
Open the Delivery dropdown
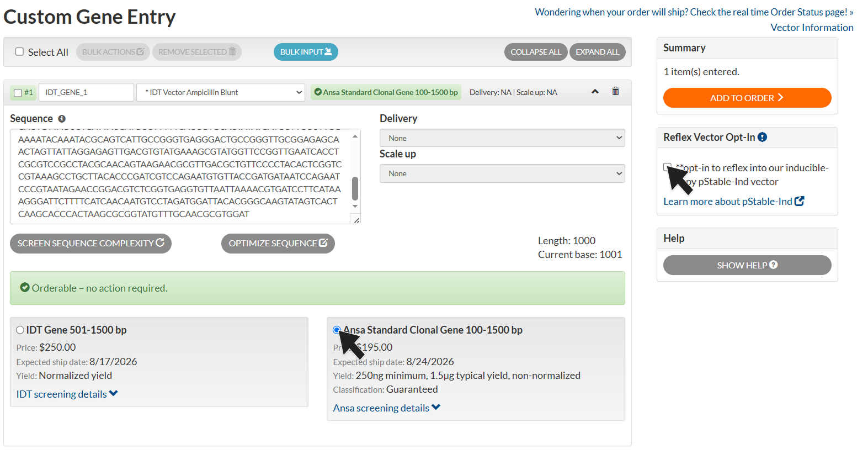[x=502, y=138]
